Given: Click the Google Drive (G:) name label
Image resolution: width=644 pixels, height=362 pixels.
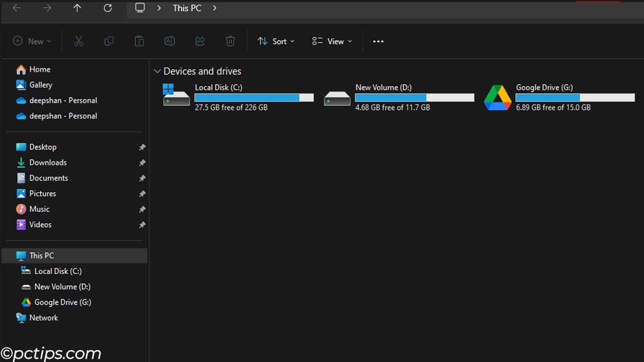Looking at the screenshot, I should [x=544, y=87].
